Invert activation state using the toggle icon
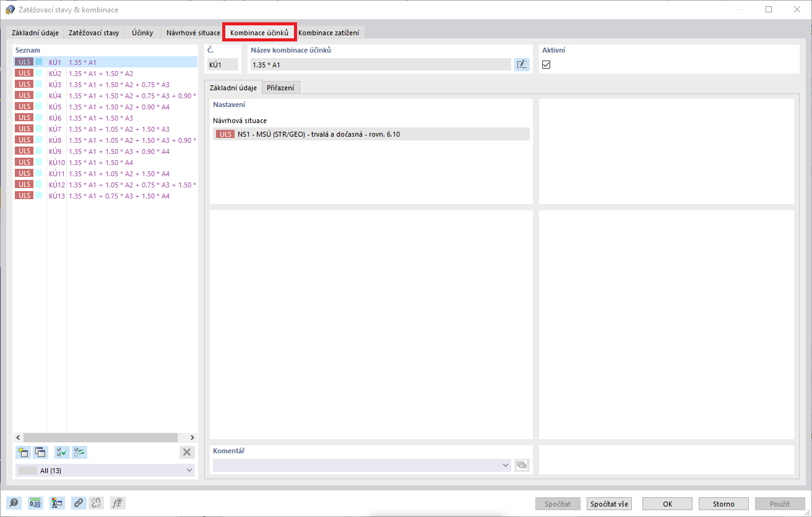 [79, 452]
